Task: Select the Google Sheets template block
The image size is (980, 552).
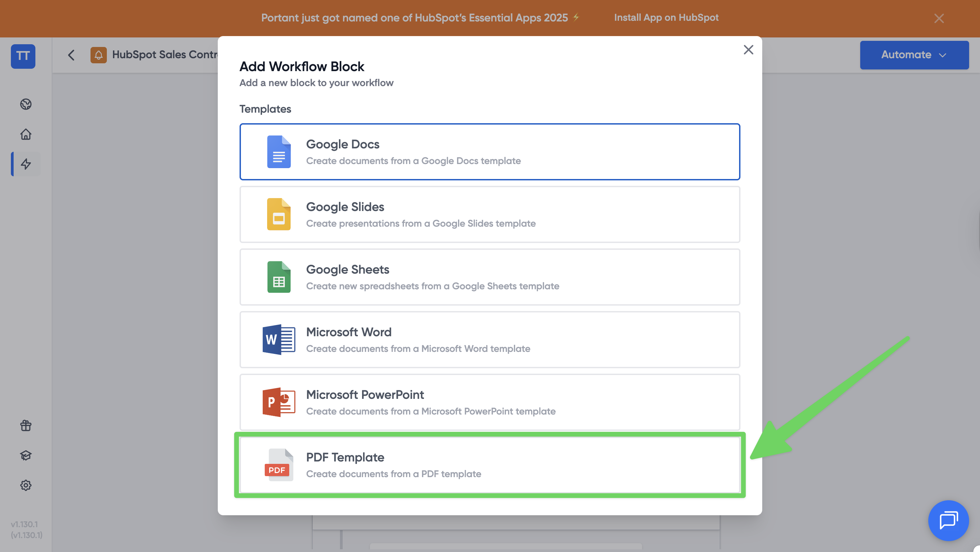Action: point(490,277)
